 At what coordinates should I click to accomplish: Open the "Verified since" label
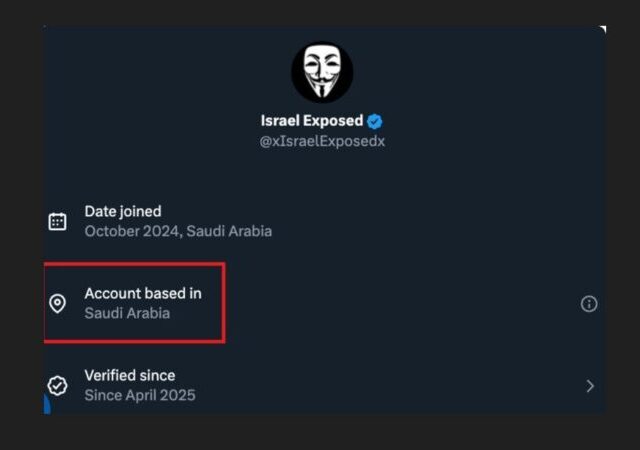tap(130, 375)
